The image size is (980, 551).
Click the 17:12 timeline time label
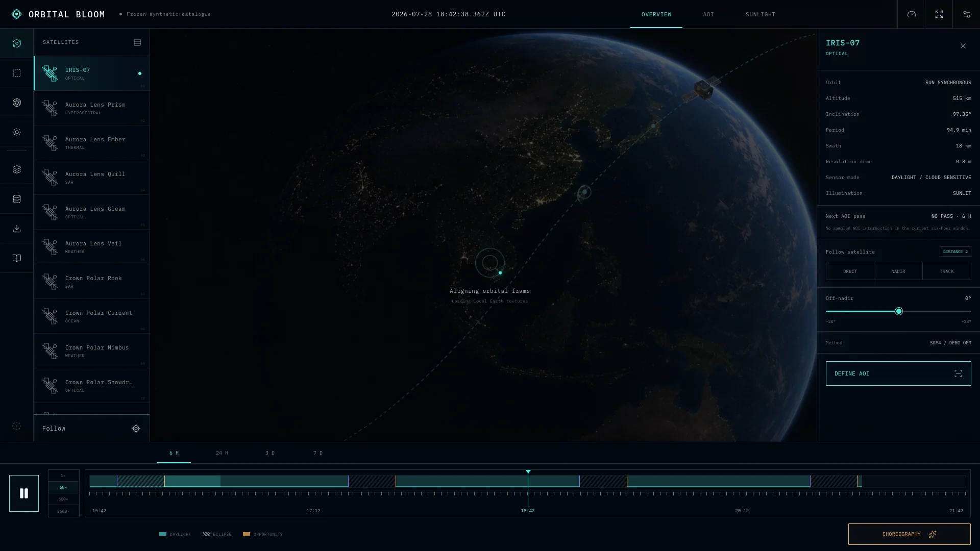tap(313, 511)
